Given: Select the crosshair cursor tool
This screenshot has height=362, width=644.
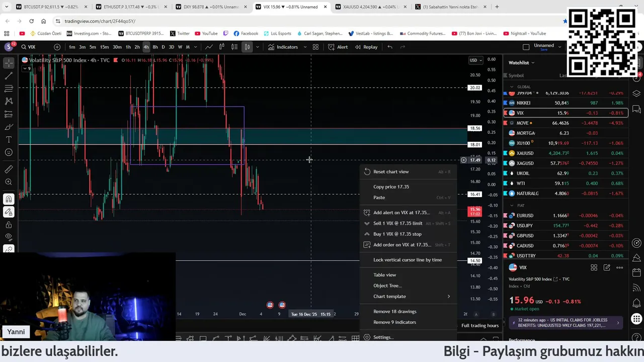Looking at the screenshot, I should point(9,63).
